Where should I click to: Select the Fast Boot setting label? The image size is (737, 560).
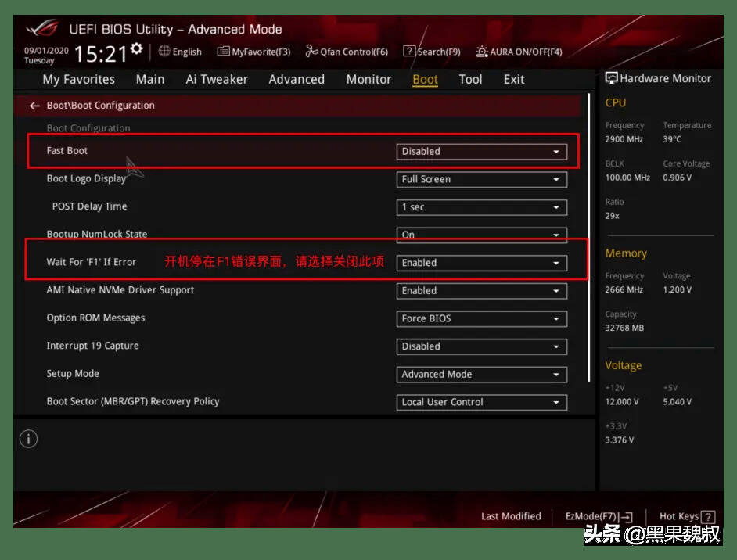[x=67, y=151]
